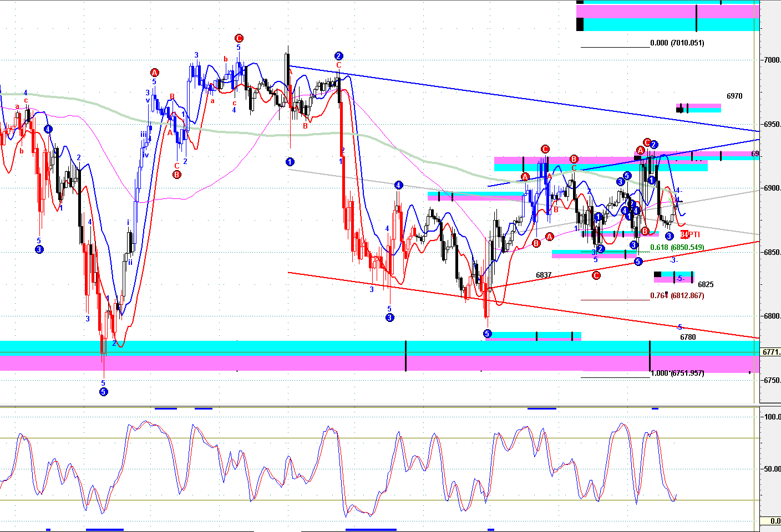781x532 pixels.
Task: Click the blue circled 5 under the lowest low
Action: (103, 392)
